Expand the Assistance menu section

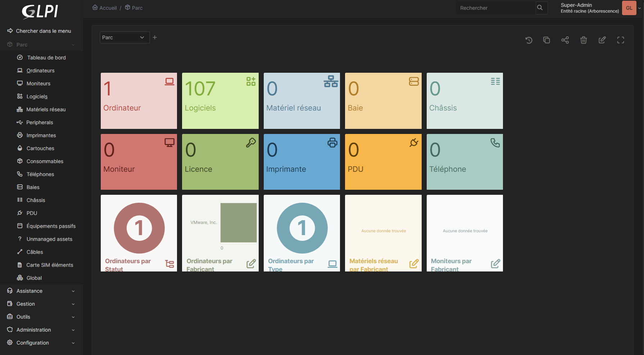pos(41,291)
